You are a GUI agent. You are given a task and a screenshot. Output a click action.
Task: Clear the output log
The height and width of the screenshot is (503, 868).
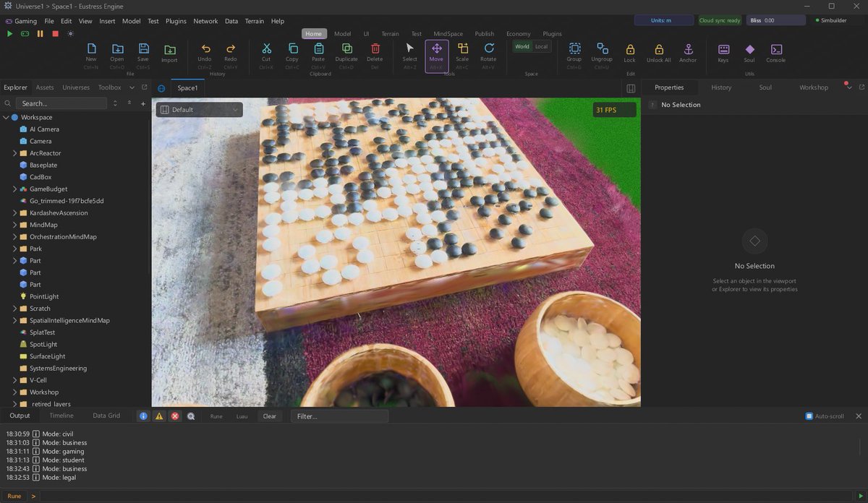click(x=269, y=416)
